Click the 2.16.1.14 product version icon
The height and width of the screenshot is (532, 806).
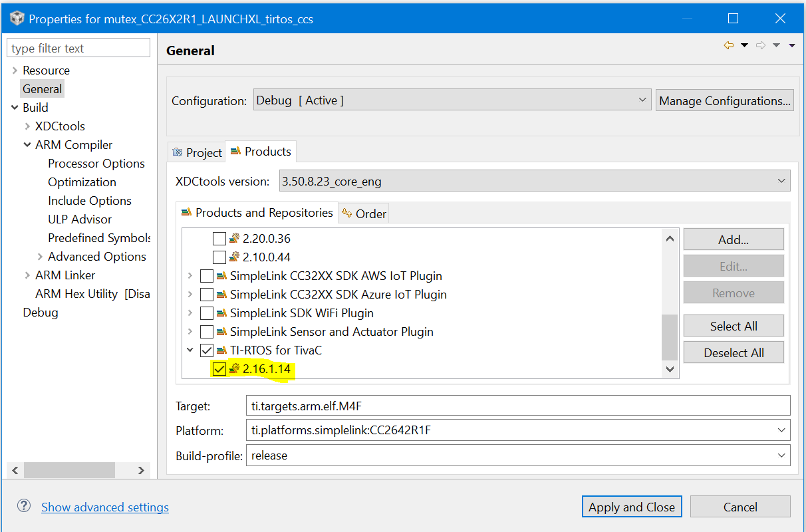tap(234, 369)
